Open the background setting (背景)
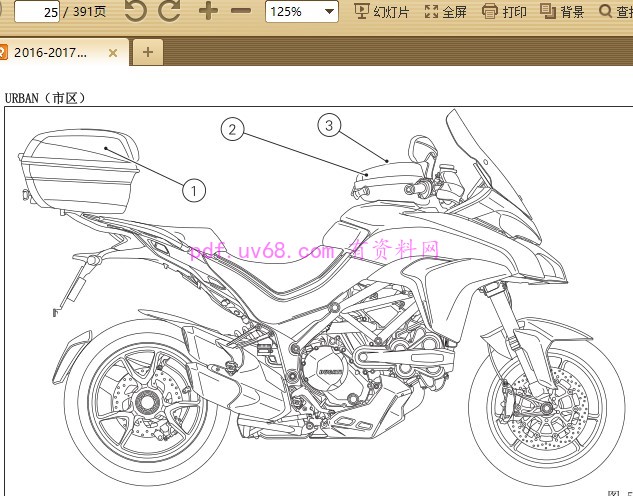 click(x=562, y=12)
